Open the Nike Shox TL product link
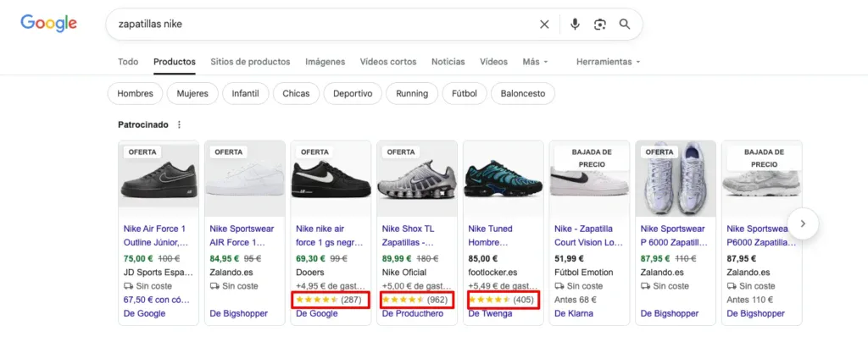 (x=415, y=234)
